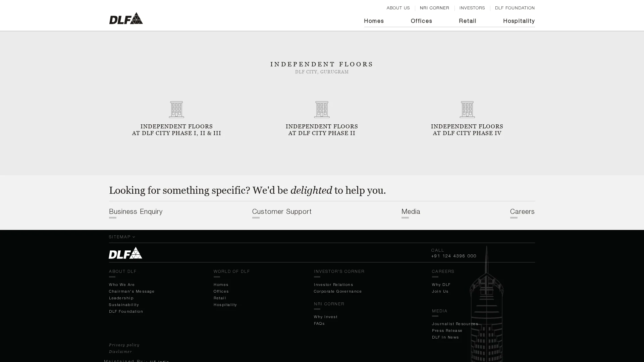Open Offices link under World of DLF
644x362 pixels.
click(221, 291)
